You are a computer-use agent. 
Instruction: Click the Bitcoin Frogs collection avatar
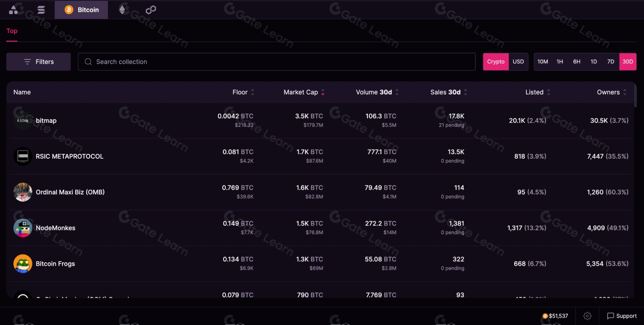coord(23,264)
